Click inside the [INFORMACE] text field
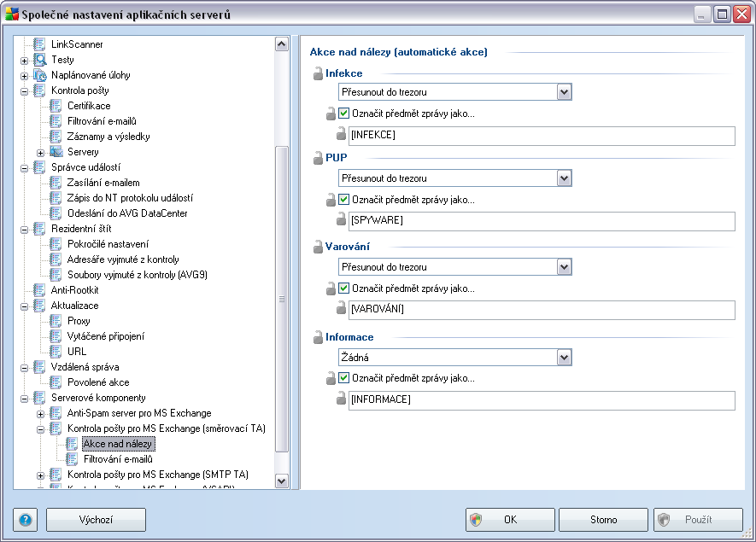The image size is (756, 542). pos(542,399)
